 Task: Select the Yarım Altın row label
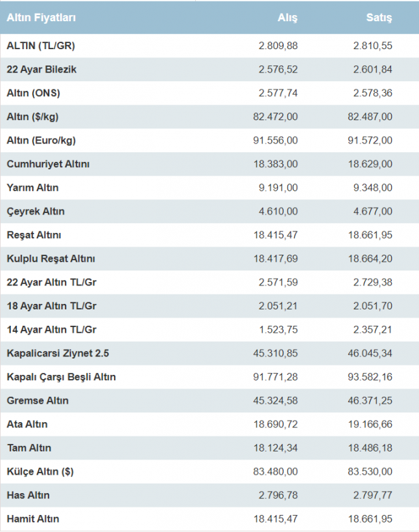pos(32,188)
